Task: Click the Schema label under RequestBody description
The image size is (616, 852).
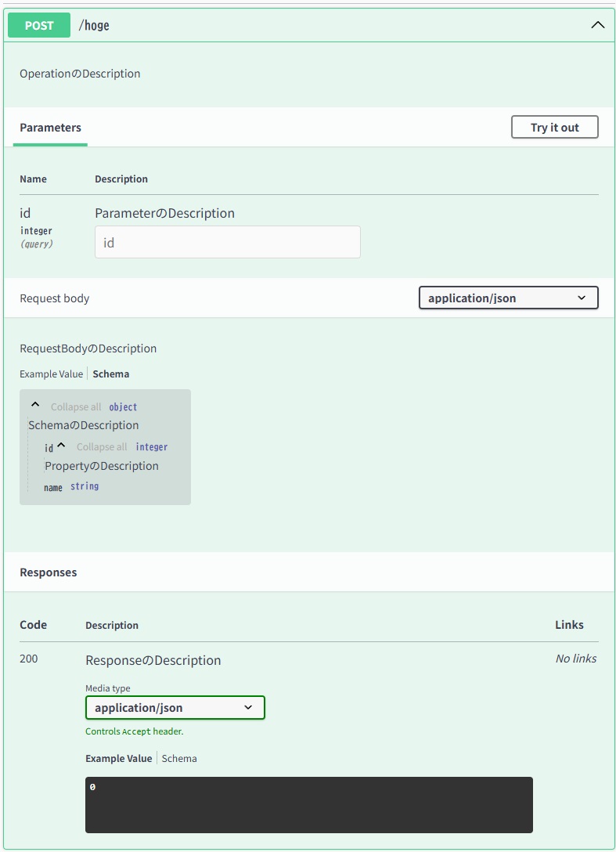Action: [x=110, y=374]
